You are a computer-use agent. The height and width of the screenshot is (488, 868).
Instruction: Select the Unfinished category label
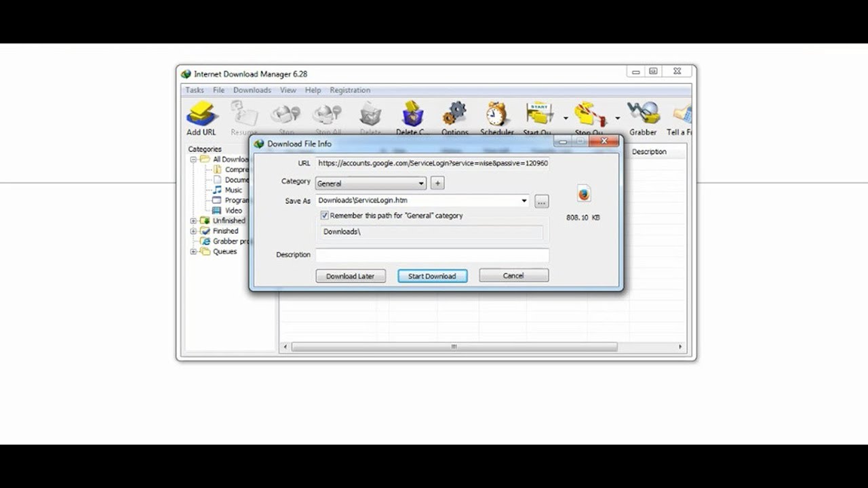(229, 220)
